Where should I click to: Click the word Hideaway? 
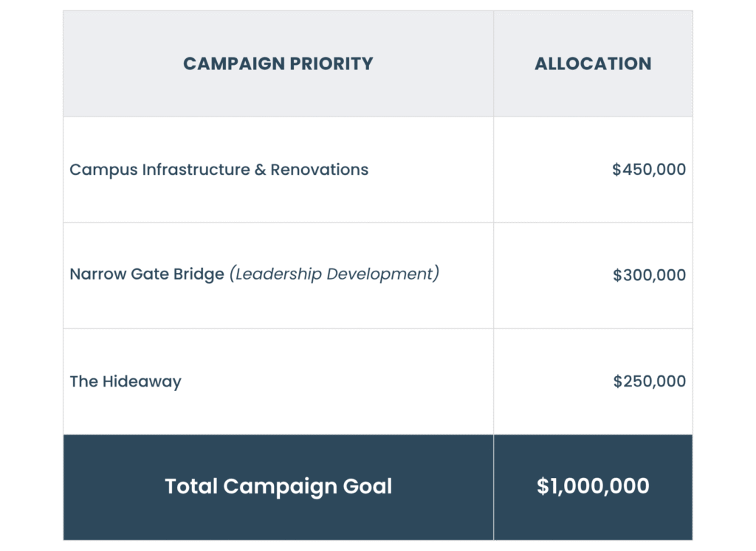(141, 381)
